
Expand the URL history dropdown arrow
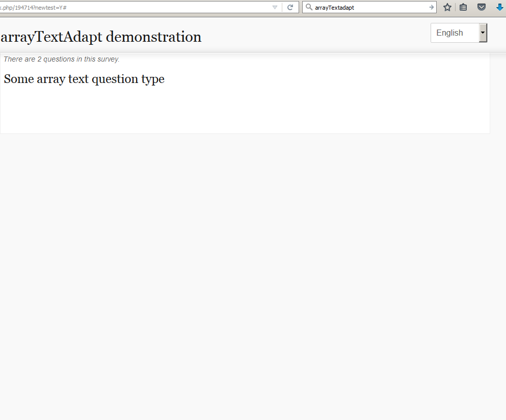275,7
